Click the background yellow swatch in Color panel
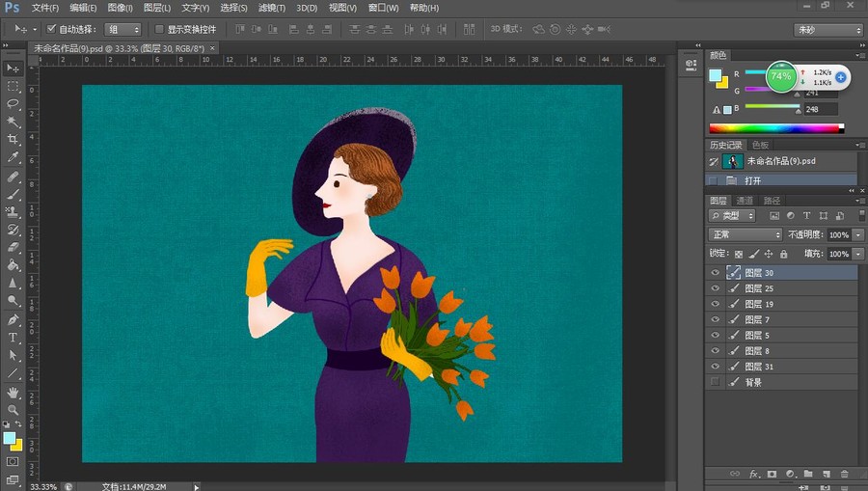 point(722,84)
